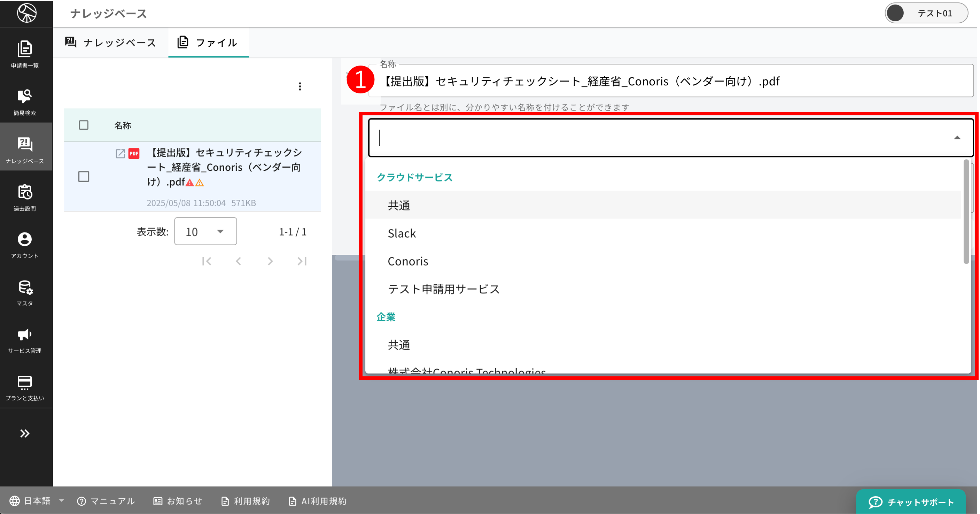980x514 pixels.
Task: Check the checkbox for the セキュリティチェックシート PDF row
Action: [x=83, y=176]
